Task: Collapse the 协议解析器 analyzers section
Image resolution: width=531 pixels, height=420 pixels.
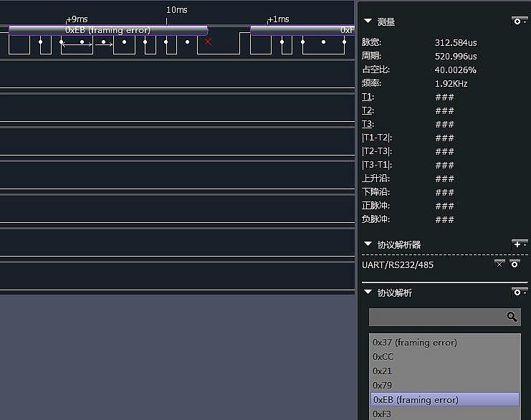Action: (x=368, y=244)
